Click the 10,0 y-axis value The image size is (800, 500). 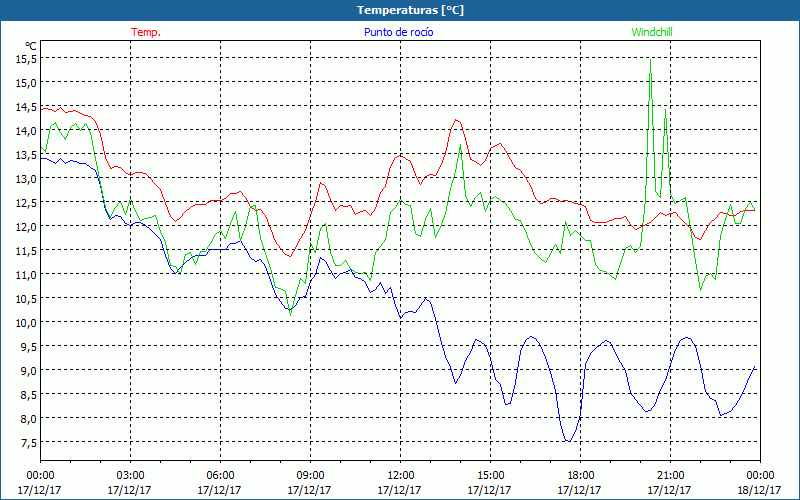coord(27,323)
